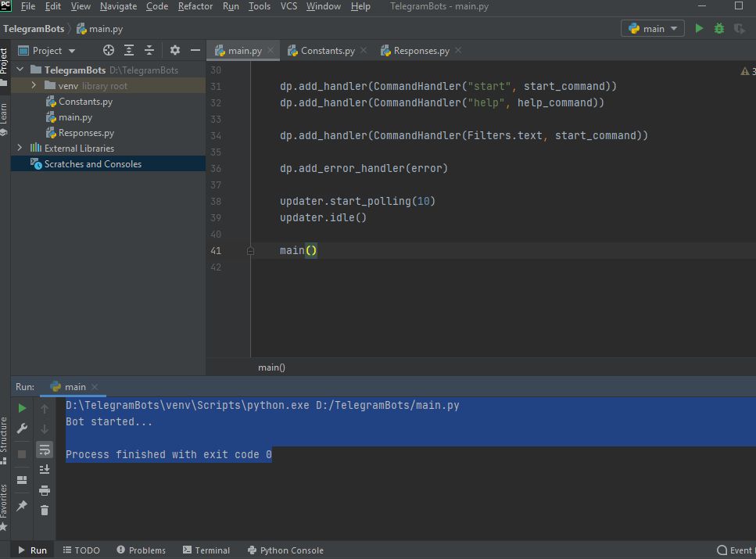Click the fold marker on line 41
This screenshot has width=756, height=559.
point(250,250)
